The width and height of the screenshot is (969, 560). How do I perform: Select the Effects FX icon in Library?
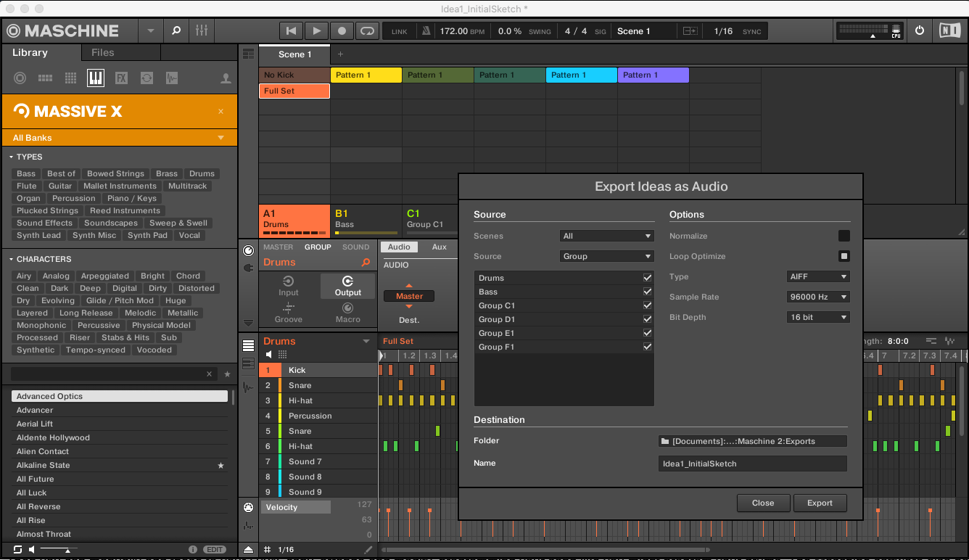point(121,78)
